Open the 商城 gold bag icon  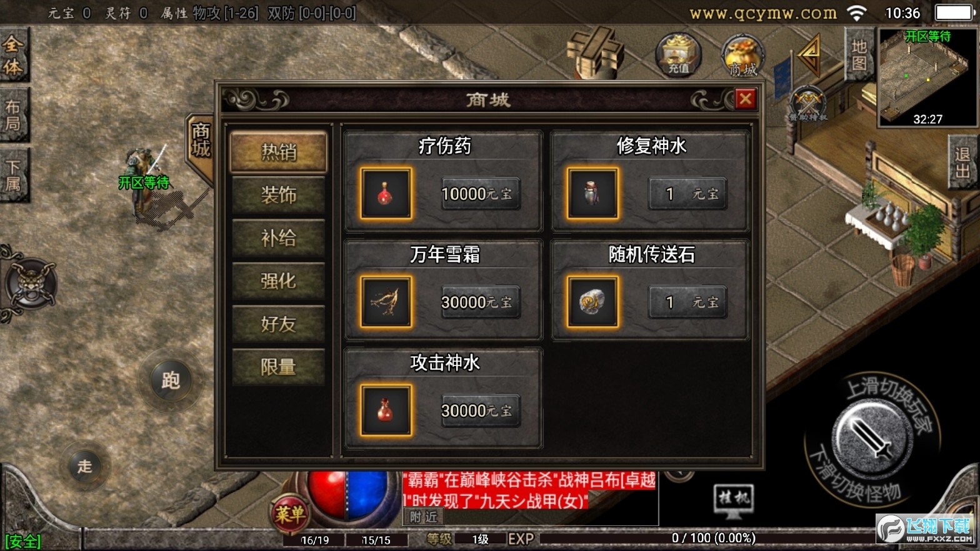[x=743, y=56]
